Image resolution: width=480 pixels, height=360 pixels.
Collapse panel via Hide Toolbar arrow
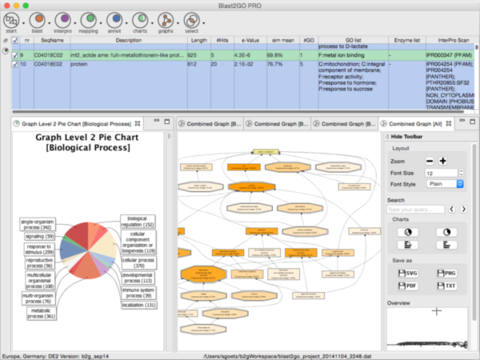(x=387, y=136)
